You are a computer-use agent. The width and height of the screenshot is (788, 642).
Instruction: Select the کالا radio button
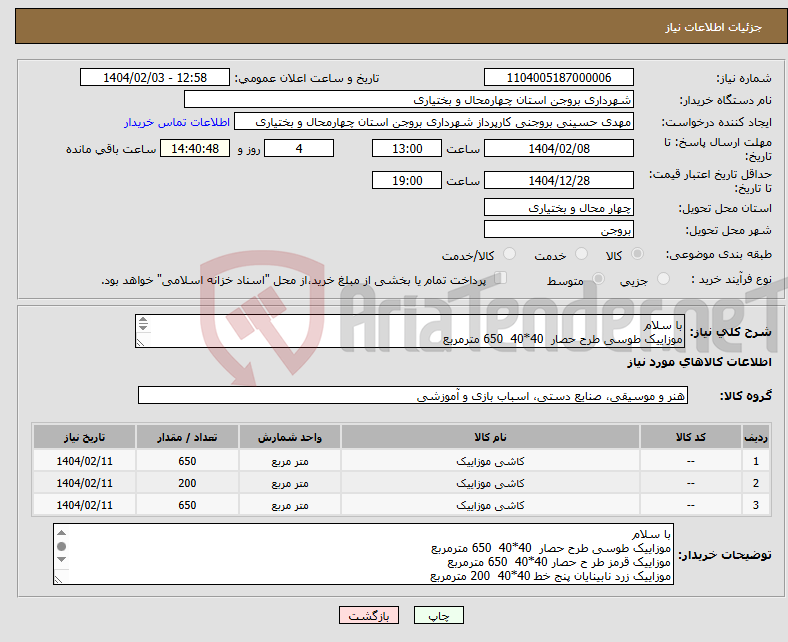coord(637,254)
